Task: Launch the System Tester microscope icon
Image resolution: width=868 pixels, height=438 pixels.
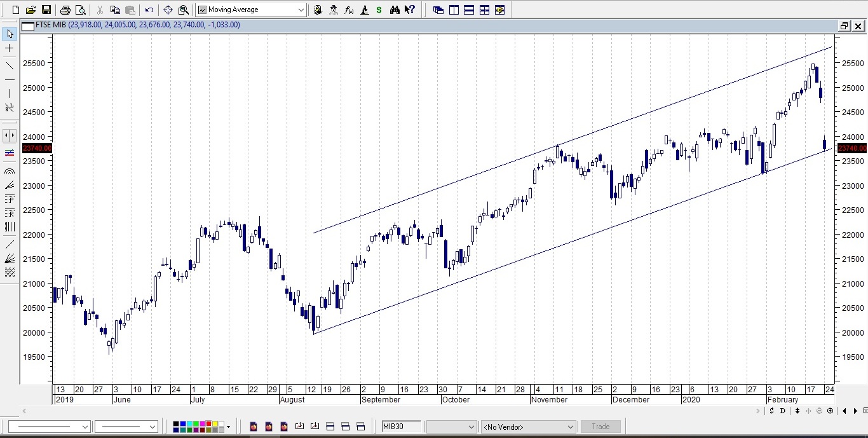Action: (x=364, y=10)
